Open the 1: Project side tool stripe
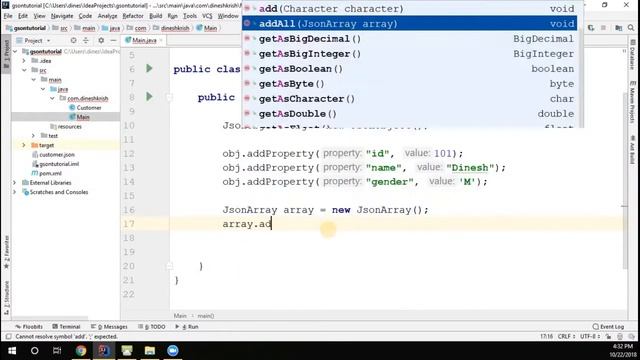640x360 pixels. (6, 54)
